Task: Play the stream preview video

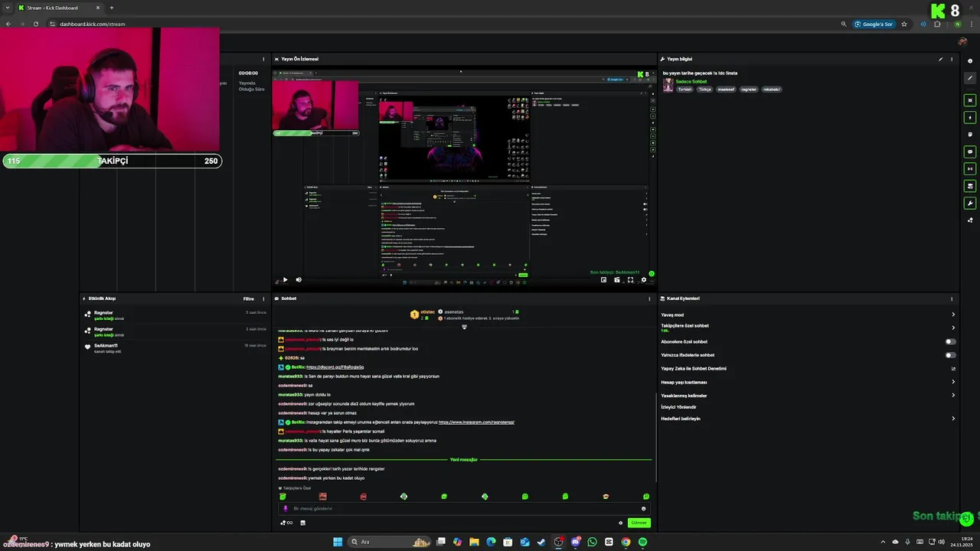Action: [285, 280]
